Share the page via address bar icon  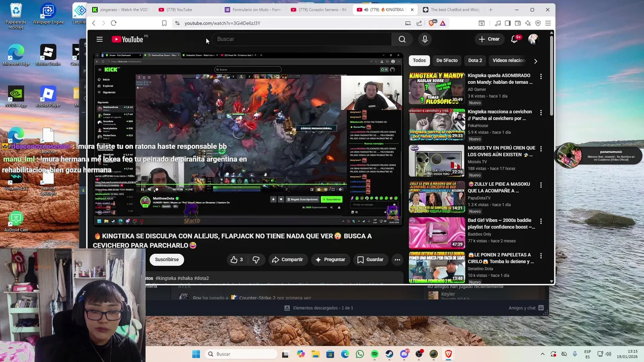pyautogui.click(x=419, y=23)
